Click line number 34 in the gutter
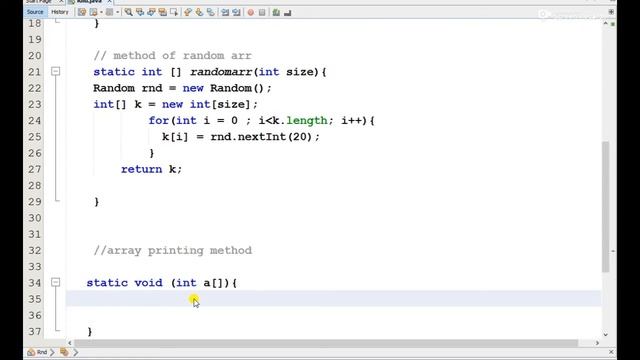 (x=35, y=282)
